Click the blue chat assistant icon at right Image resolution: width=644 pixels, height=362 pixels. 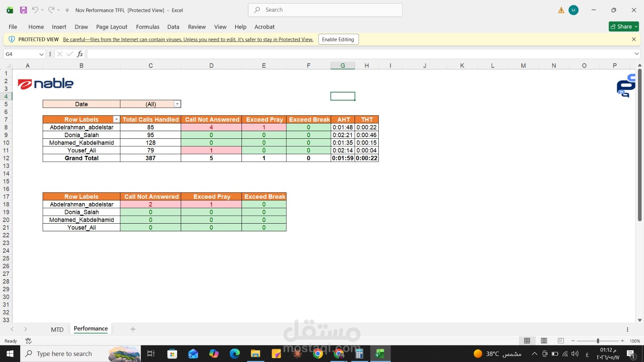click(626, 85)
